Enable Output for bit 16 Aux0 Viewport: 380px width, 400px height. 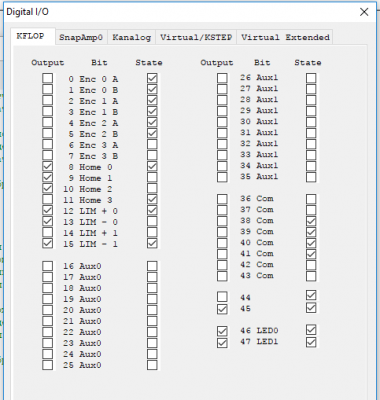(x=48, y=266)
